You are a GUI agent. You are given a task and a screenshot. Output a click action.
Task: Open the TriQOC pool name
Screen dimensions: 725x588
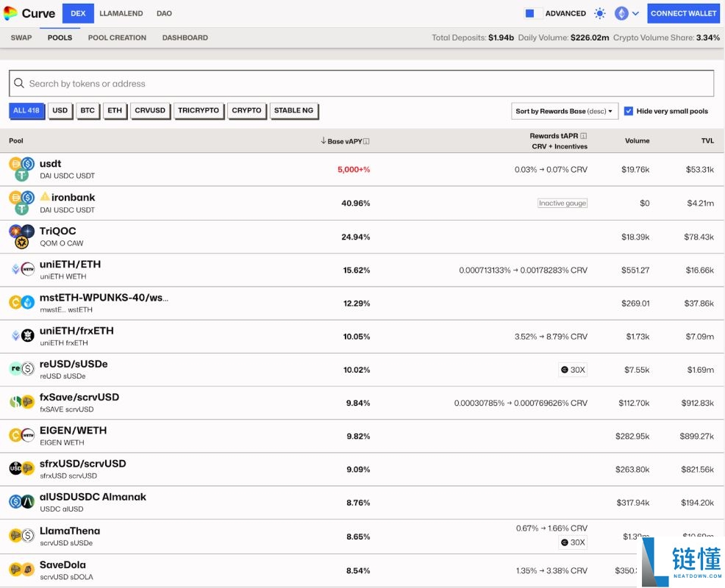pyautogui.click(x=58, y=231)
